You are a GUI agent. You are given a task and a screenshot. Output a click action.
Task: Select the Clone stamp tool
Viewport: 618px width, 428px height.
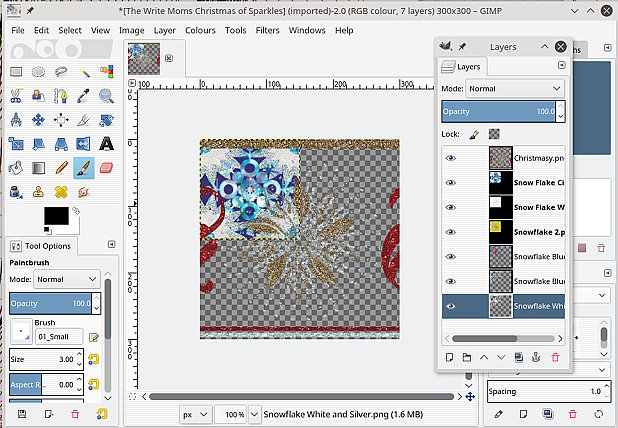(x=38, y=192)
